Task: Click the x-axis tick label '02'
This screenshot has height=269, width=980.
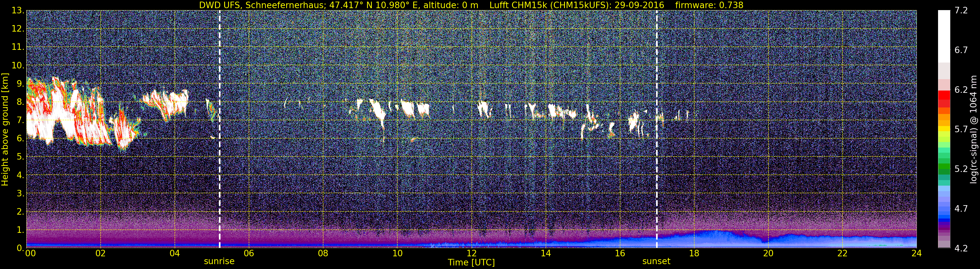Action: coord(100,253)
